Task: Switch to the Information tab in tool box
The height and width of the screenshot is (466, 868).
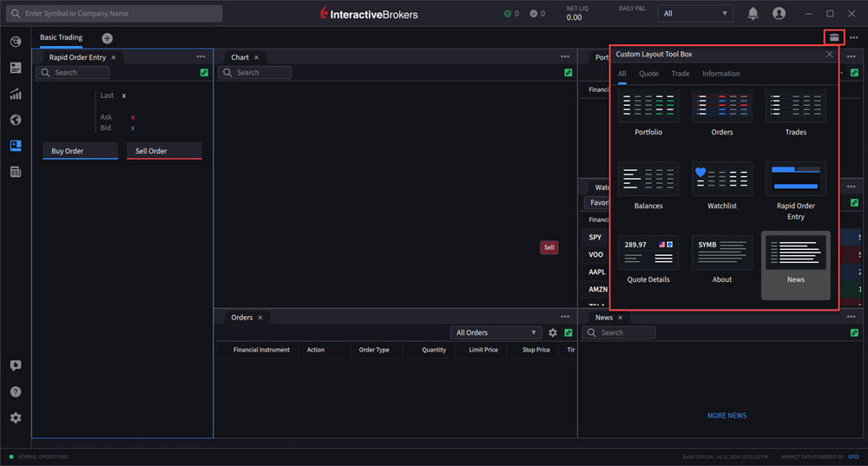Action: (720, 74)
